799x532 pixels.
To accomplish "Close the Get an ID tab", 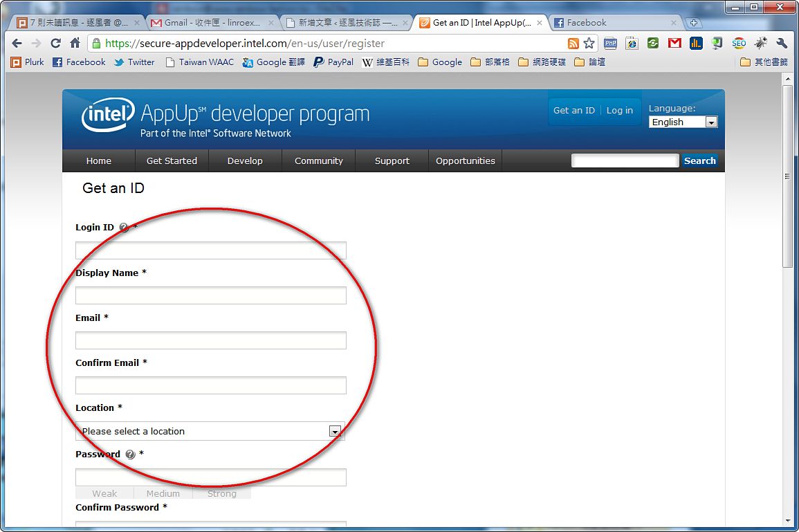I will (x=540, y=23).
